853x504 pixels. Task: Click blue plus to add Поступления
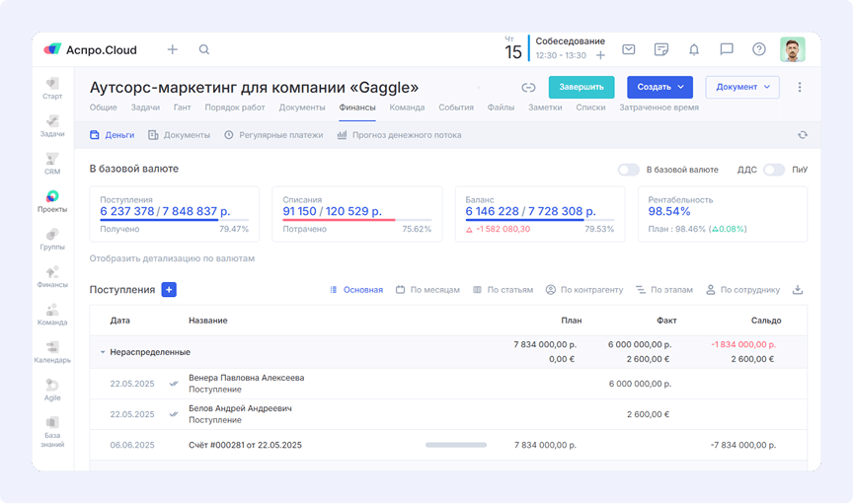pos(169,290)
